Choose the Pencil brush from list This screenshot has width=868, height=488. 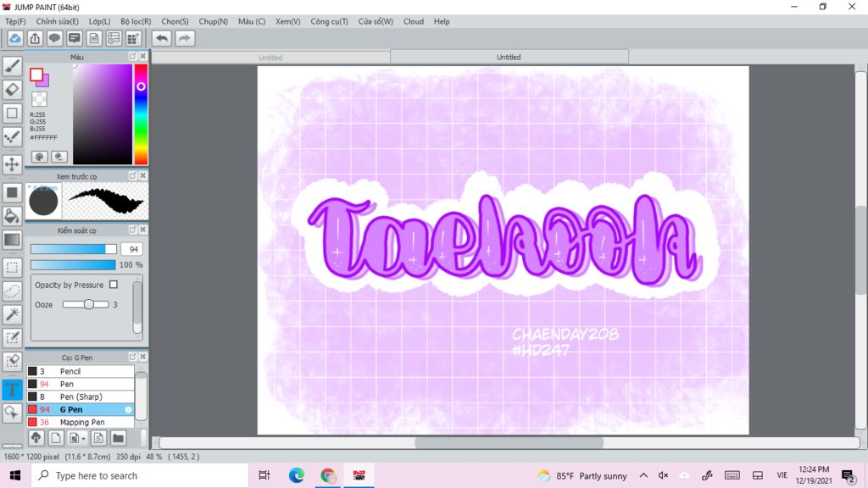pyautogui.click(x=71, y=371)
